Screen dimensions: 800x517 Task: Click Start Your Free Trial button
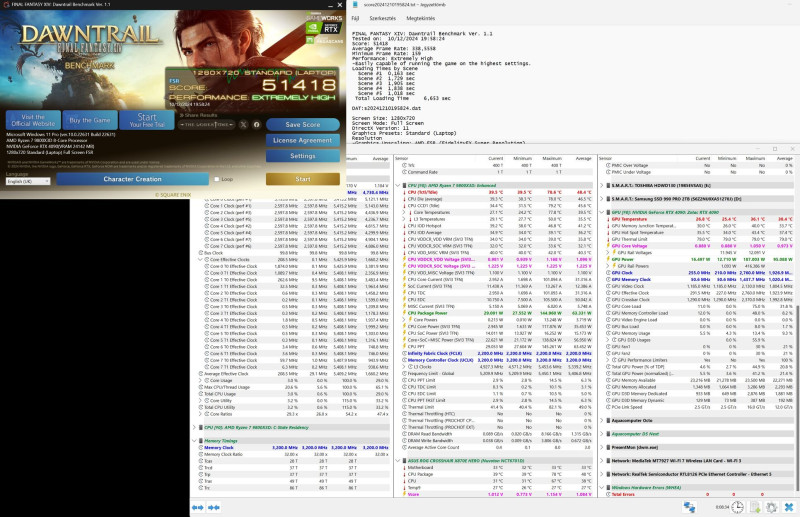[147, 120]
